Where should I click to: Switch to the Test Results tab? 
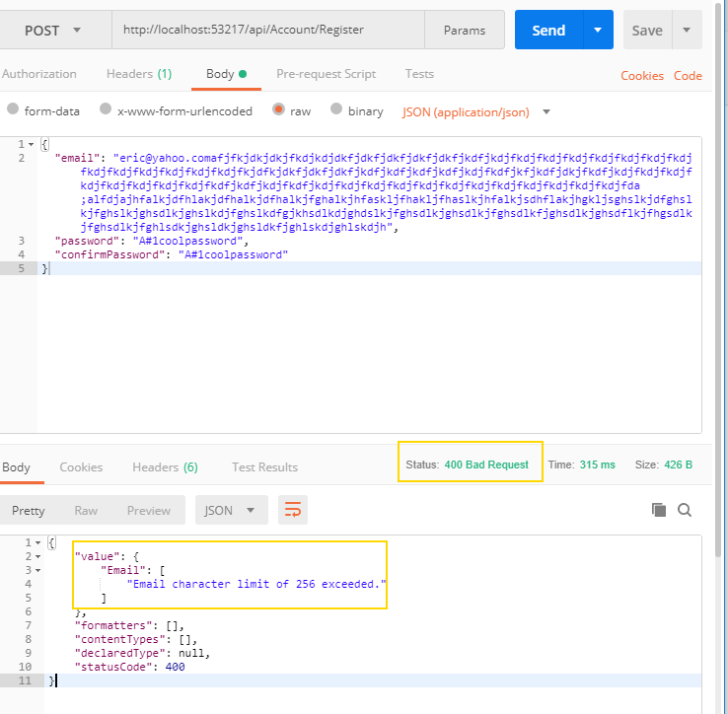click(264, 466)
